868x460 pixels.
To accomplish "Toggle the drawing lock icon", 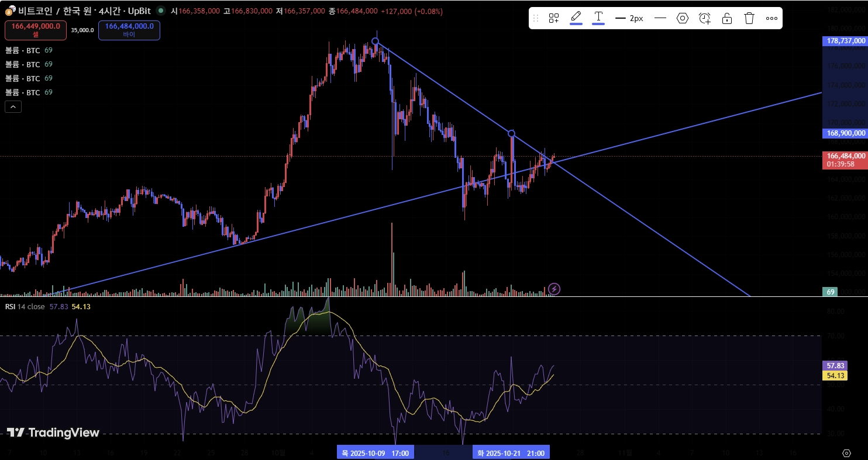I will click(x=727, y=18).
